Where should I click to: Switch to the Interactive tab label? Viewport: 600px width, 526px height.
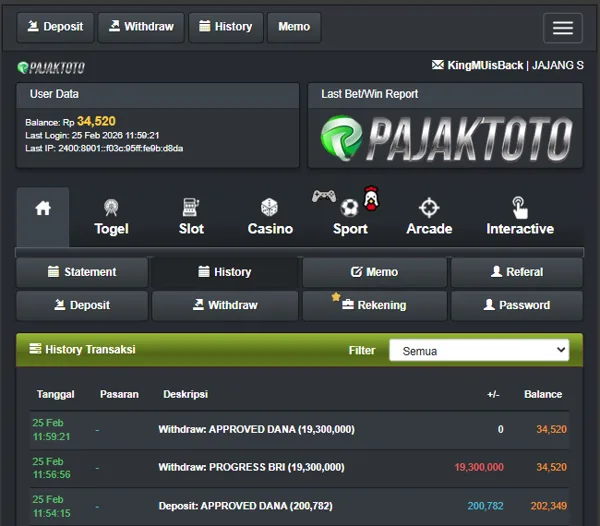520,229
